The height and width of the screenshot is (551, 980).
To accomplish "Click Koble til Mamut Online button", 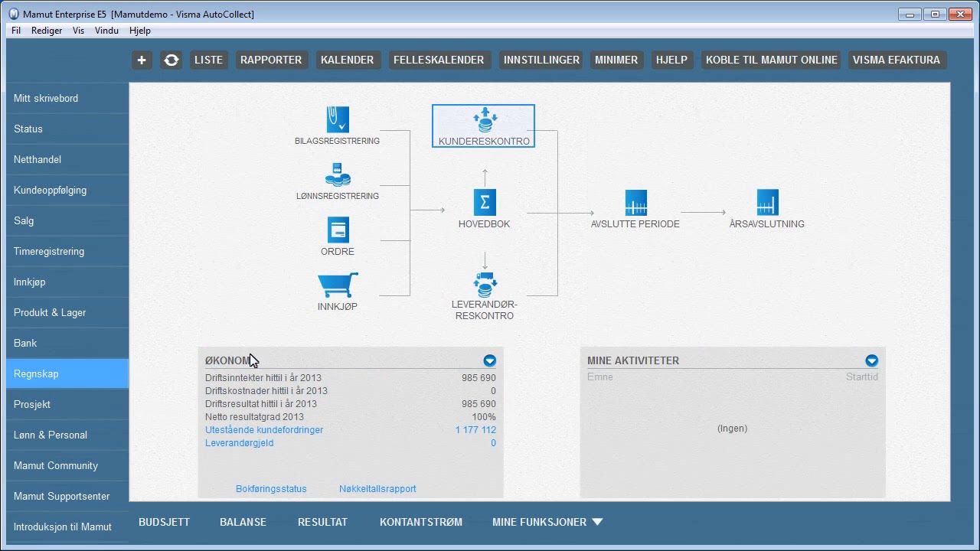I will pos(771,60).
